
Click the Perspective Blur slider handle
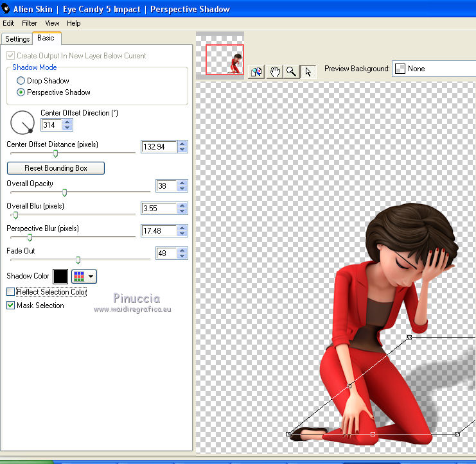(x=30, y=237)
